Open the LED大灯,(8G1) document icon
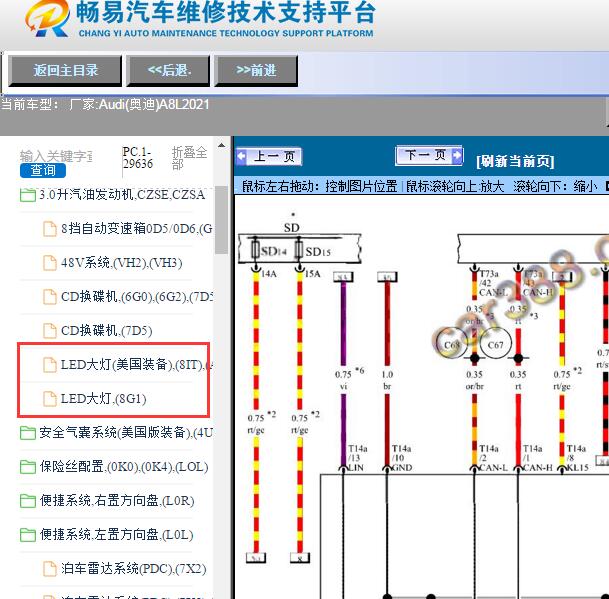The image size is (609, 599). 50,399
